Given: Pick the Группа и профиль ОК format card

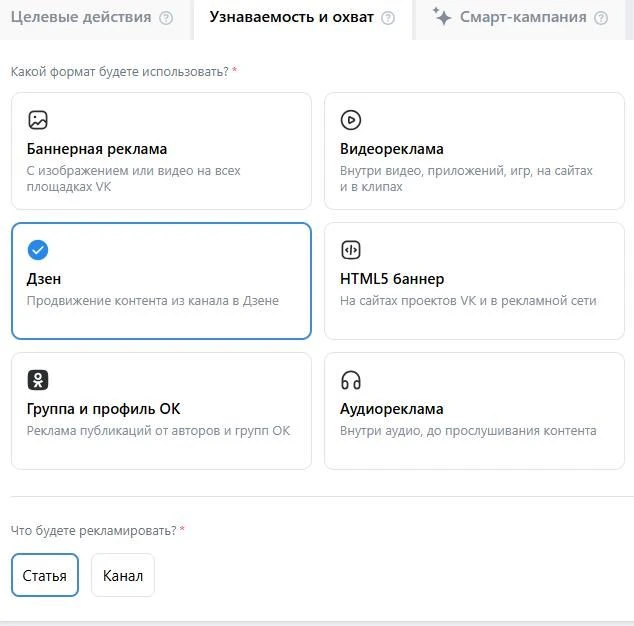Looking at the screenshot, I should click(x=161, y=411).
